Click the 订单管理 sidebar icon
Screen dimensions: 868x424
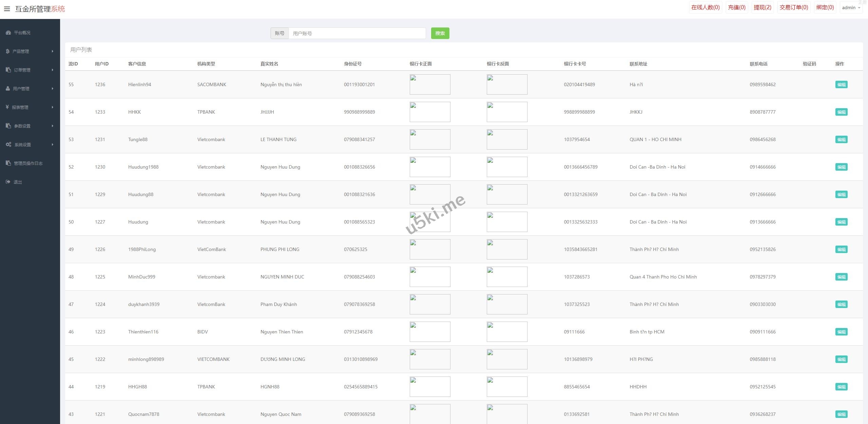pyautogui.click(x=8, y=70)
